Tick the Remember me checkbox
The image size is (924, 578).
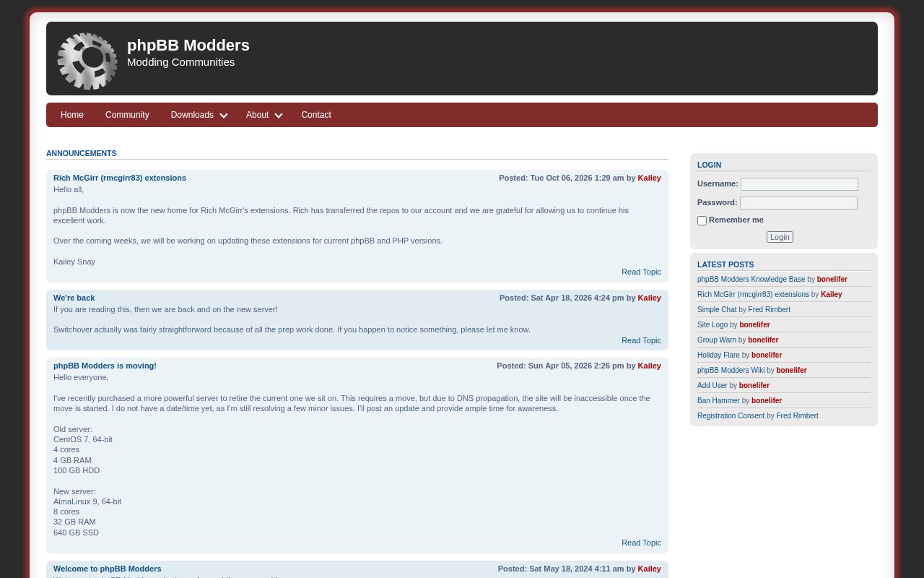coord(702,220)
